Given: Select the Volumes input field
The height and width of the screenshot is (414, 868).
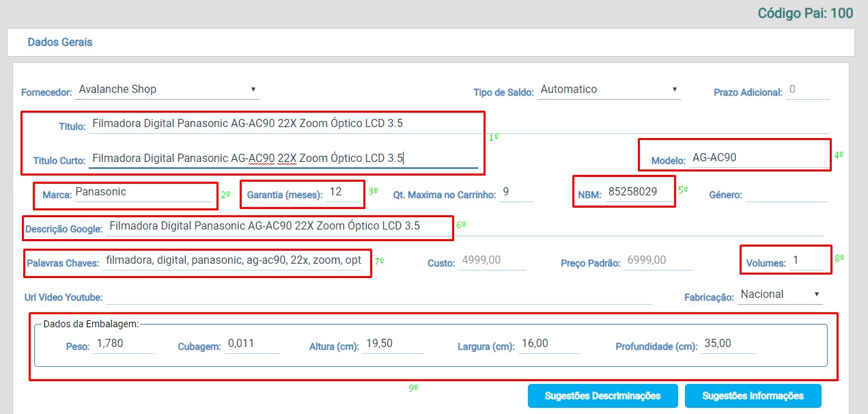Looking at the screenshot, I should click(808, 262).
